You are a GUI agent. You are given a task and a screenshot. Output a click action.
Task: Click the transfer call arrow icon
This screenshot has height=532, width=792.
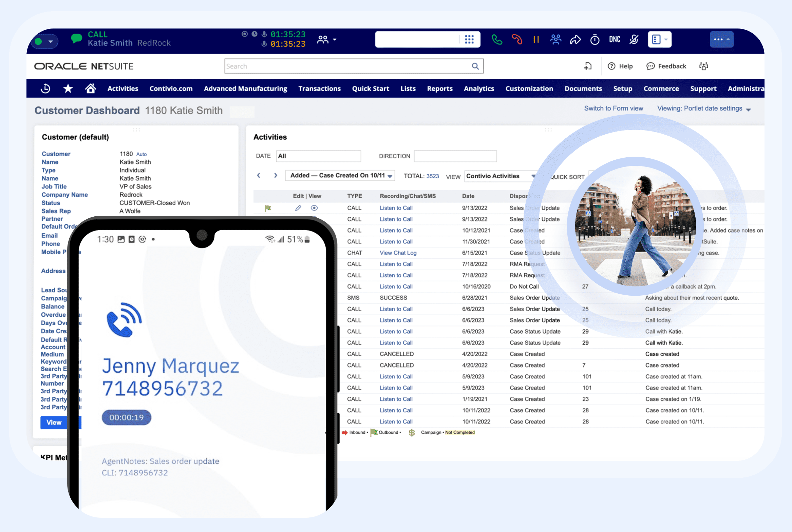(575, 40)
